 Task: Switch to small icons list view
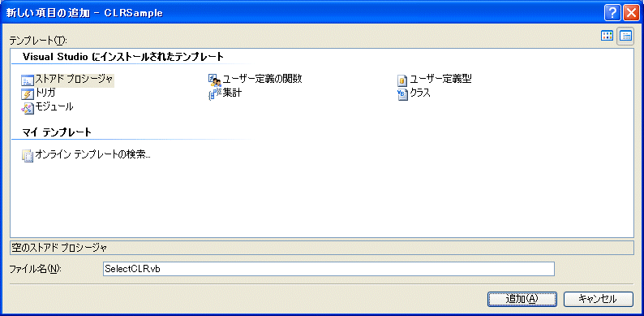625,37
